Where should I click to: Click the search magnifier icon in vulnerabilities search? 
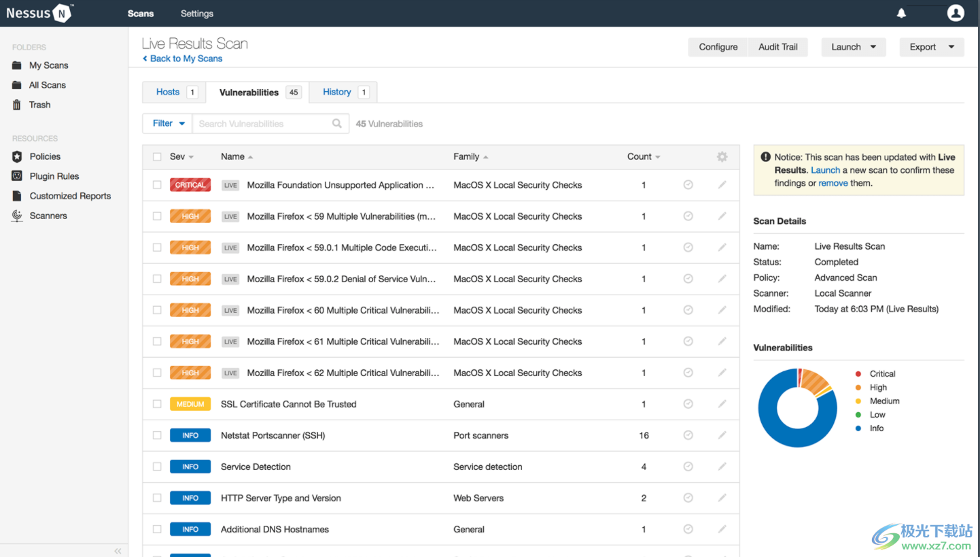[337, 124]
